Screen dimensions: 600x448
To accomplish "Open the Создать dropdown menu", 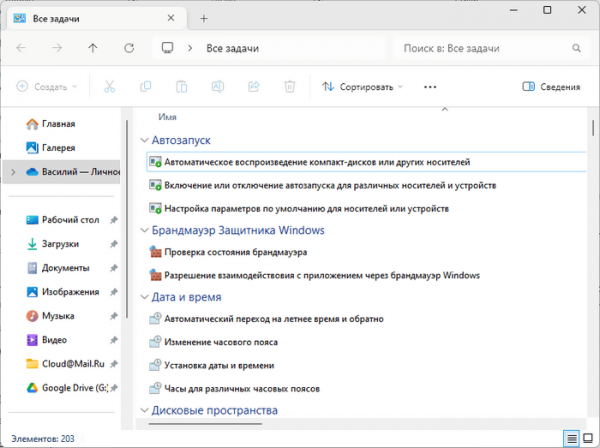I will pos(46,87).
